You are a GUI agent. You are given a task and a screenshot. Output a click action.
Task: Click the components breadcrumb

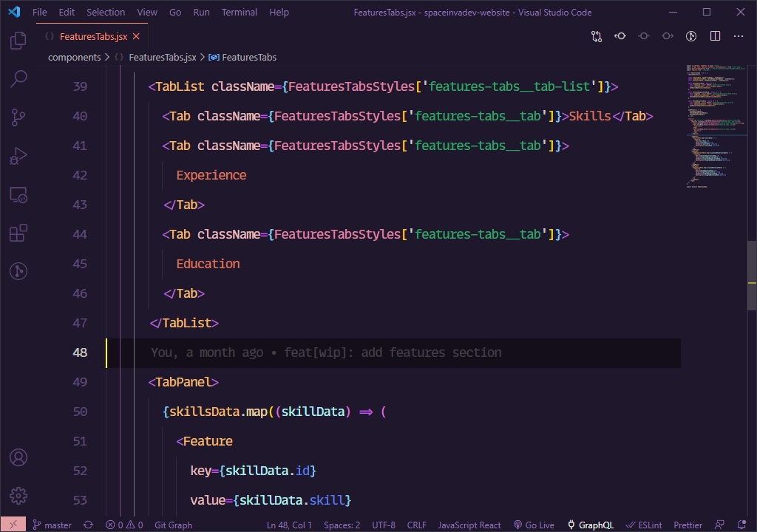point(75,57)
